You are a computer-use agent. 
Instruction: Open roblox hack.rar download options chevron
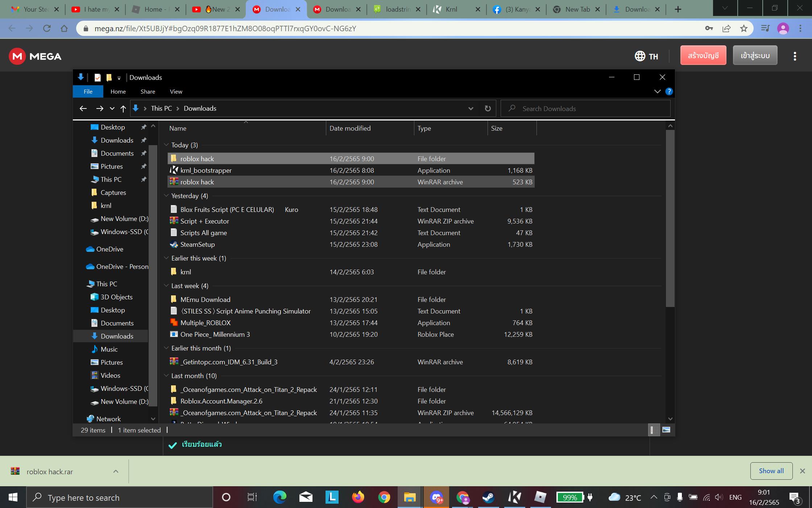116,471
